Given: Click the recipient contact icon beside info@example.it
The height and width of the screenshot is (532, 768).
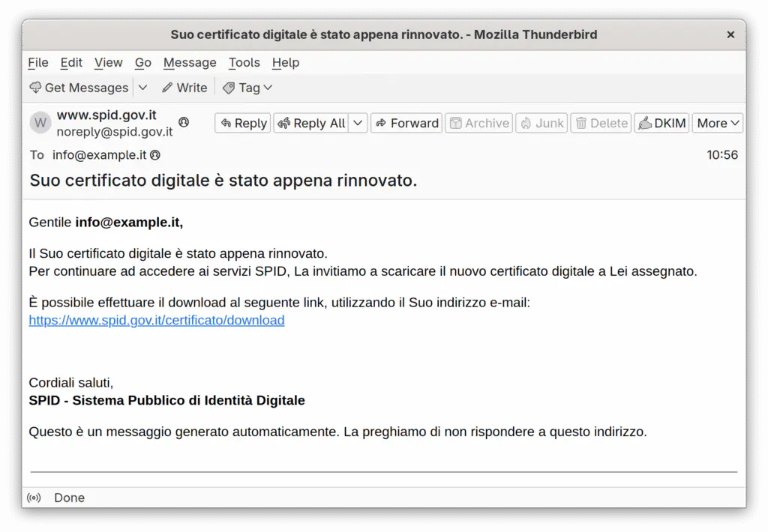Looking at the screenshot, I should tap(155, 155).
